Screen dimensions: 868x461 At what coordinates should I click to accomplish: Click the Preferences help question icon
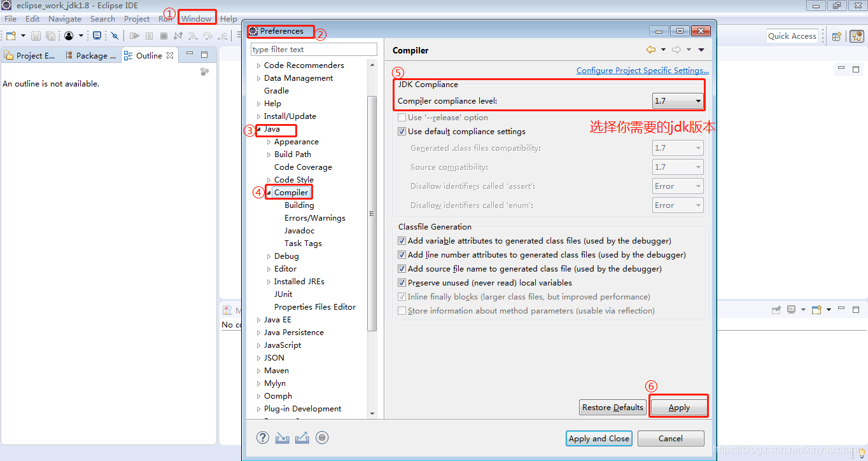(263, 437)
